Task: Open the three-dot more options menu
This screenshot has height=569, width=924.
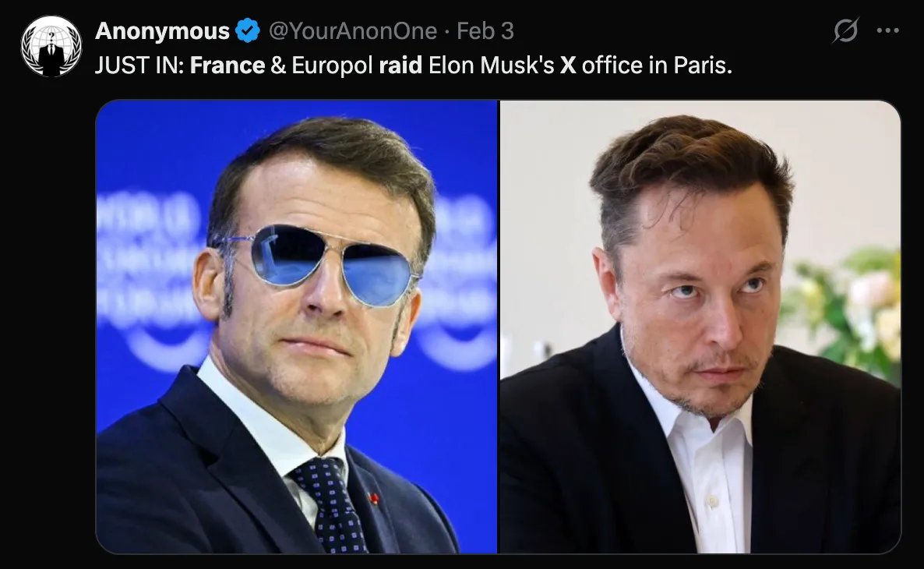Action: (x=887, y=30)
